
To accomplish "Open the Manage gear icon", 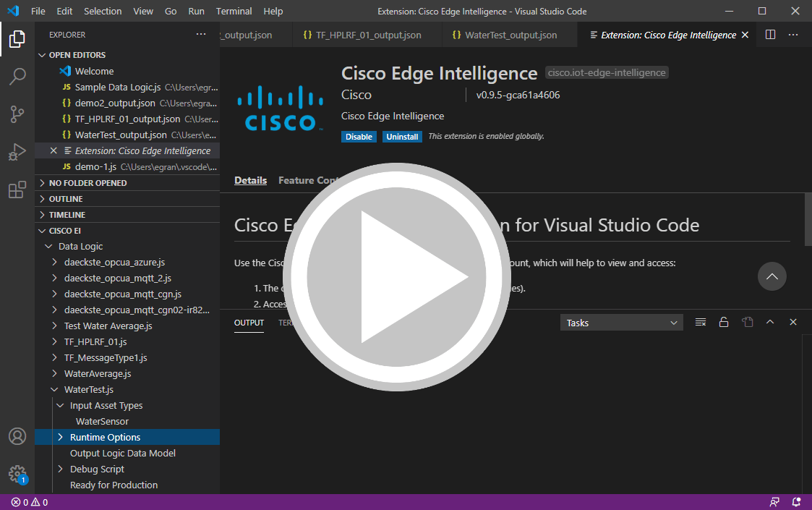I will pyautogui.click(x=17, y=474).
